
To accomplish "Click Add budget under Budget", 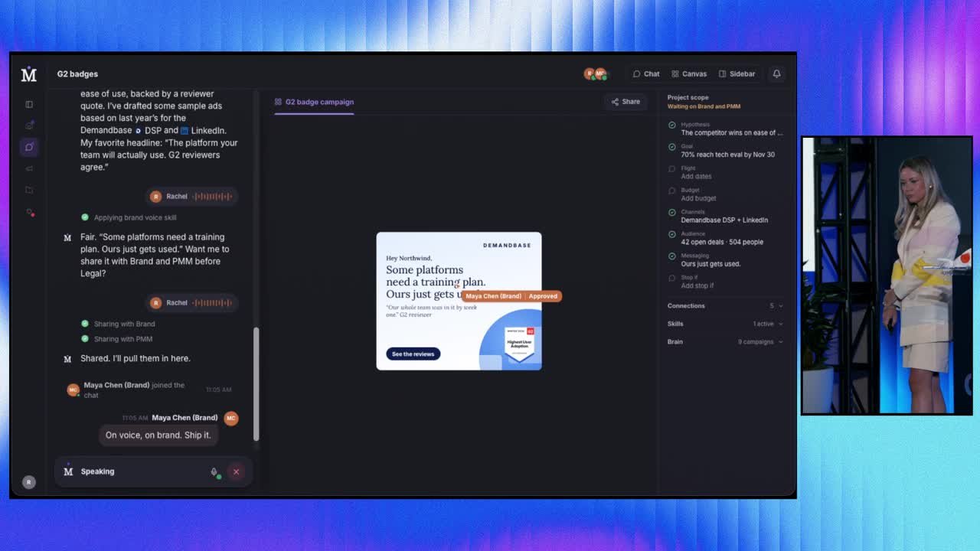I will click(698, 198).
